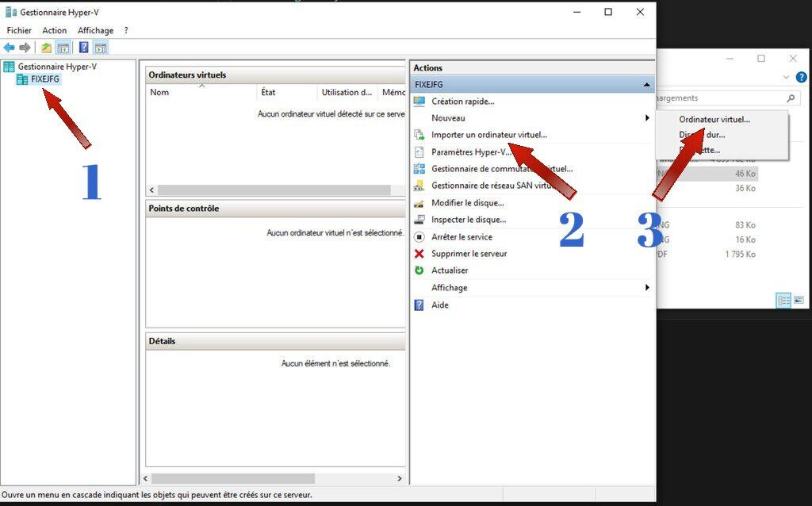This screenshot has height=506, width=812.
Task: Click 'Aucun élément n'est sélectionné.' text
Action: click(x=335, y=363)
